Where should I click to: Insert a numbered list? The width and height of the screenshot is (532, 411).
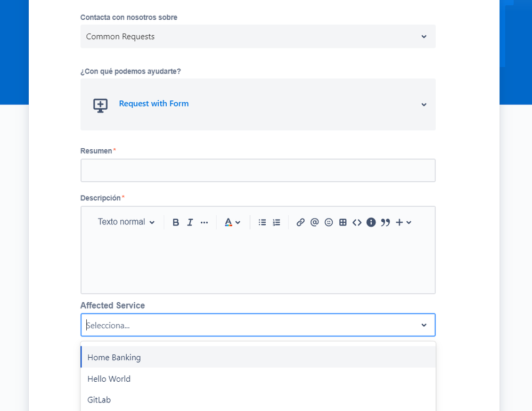pos(276,222)
